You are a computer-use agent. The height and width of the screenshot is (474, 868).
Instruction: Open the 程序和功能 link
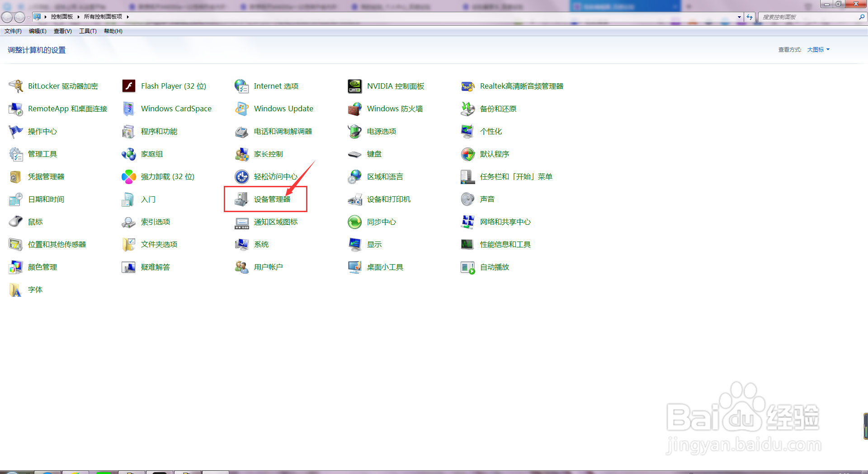point(159,132)
